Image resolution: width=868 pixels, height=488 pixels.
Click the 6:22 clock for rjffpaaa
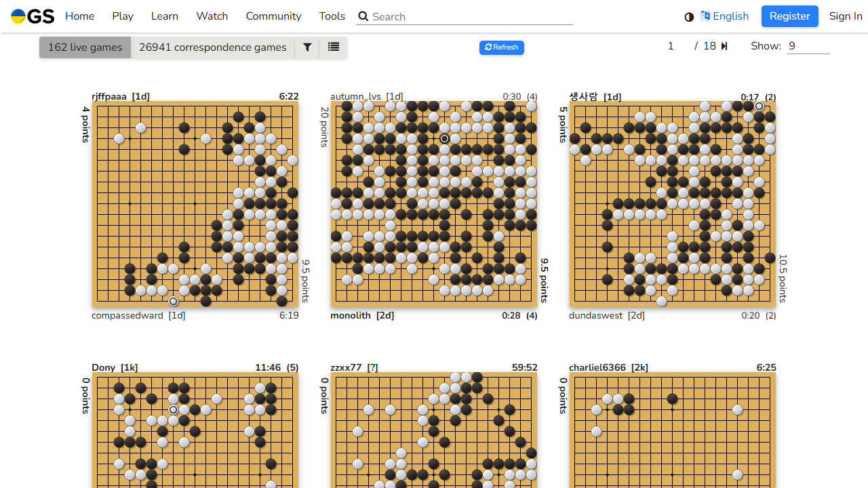[289, 97]
